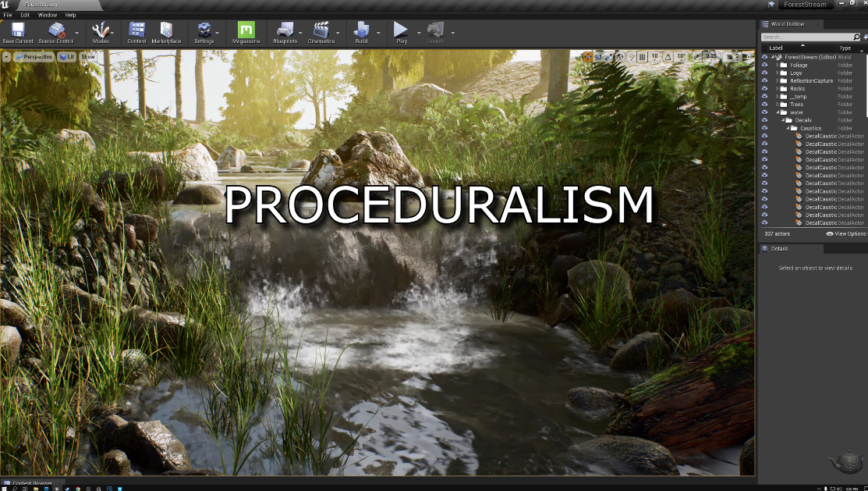This screenshot has height=491, width=868.
Task: Click the Perspective viewport button
Action: pos(34,56)
